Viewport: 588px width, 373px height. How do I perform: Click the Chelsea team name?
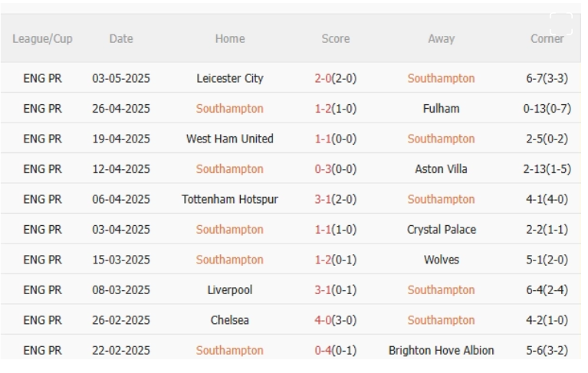pos(230,320)
